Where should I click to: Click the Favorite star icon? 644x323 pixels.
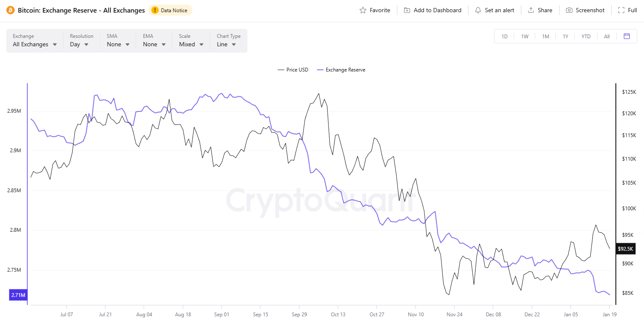(x=363, y=10)
